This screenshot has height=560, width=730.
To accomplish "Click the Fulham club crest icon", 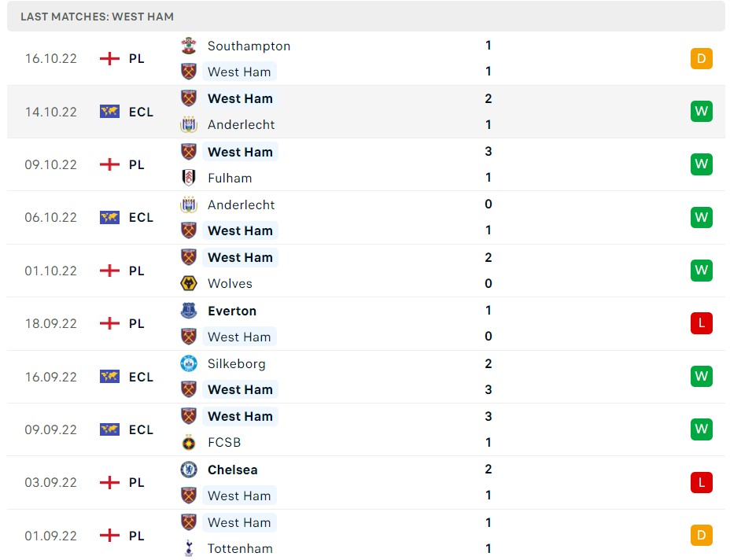I will point(189,178).
